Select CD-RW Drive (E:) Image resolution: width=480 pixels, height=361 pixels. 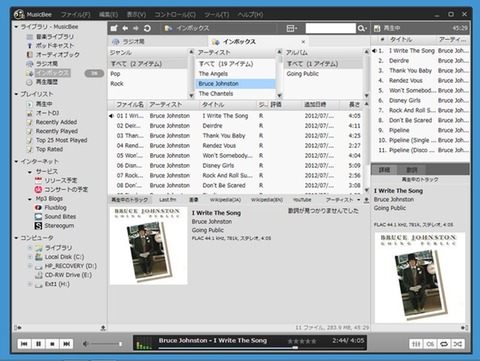point(68,275)
